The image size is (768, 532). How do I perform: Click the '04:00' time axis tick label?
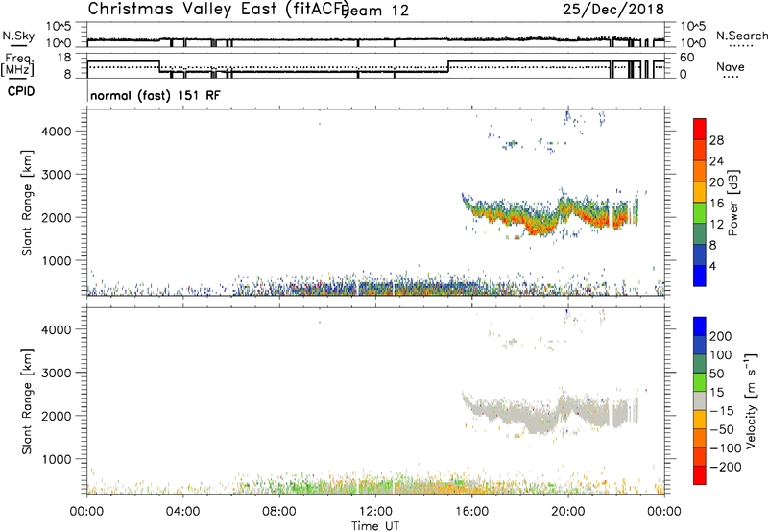182,512
